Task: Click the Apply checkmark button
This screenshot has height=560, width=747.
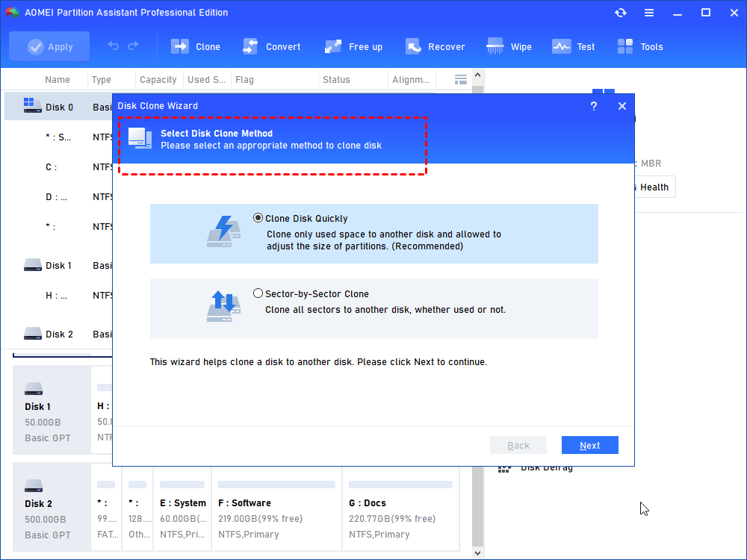Action: coord(49,46)
